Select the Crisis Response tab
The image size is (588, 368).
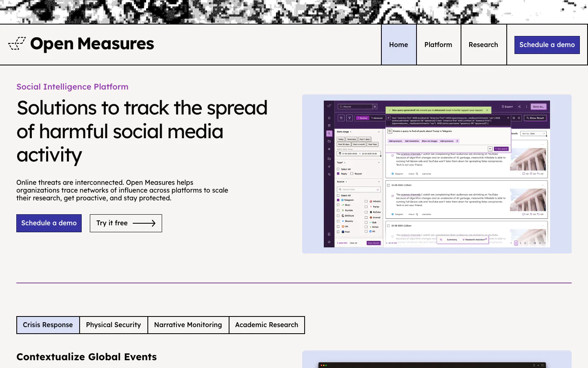tap(48, 325)
